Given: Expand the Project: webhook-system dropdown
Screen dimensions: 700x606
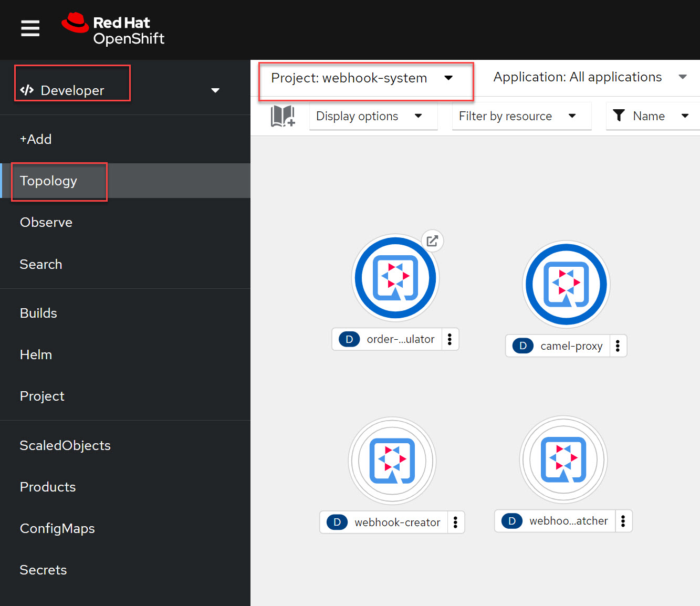Looking at the screenshot, I should point(362,78).
